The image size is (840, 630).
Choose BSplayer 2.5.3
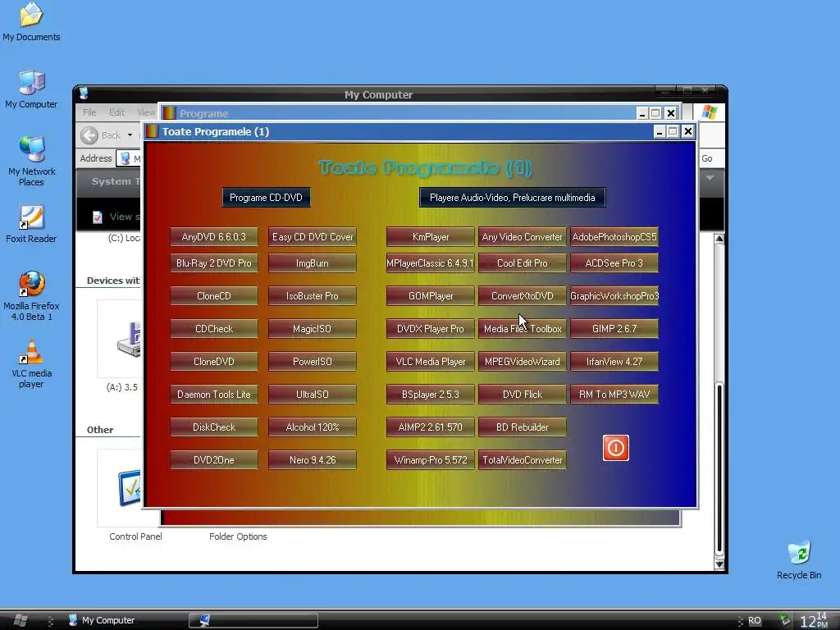(x=430, y=395)
